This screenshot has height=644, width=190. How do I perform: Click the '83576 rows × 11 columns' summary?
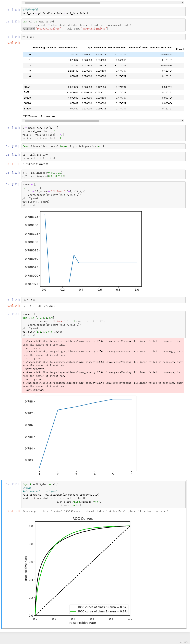click(39, 116)
